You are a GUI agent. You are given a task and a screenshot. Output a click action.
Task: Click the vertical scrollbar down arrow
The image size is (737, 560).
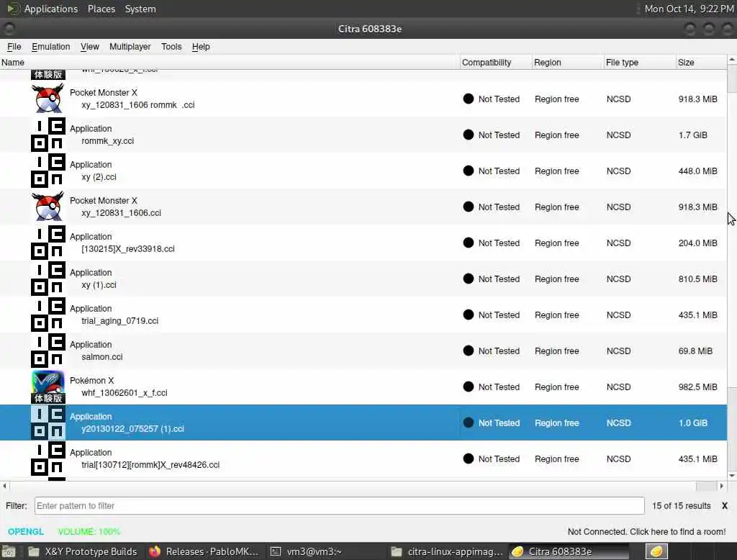[732, 475]
